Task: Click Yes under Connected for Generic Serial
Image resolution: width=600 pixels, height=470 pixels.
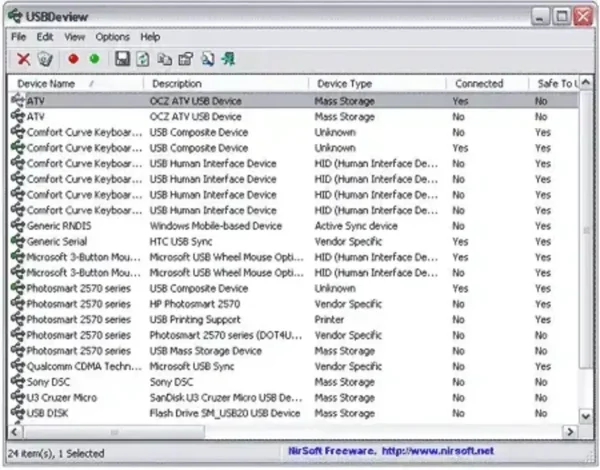Action: tap(460, 242)
